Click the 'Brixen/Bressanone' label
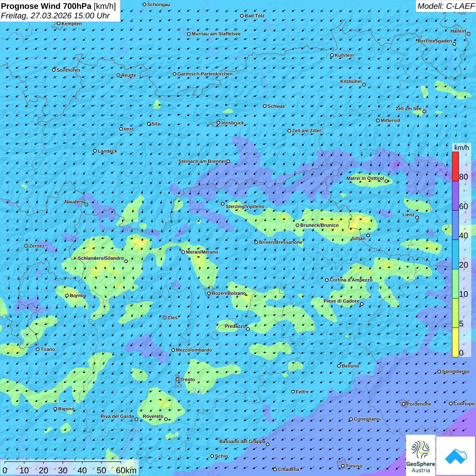This screenshot has height=476, width=476. pyautogui.click(x=280, y=242)
